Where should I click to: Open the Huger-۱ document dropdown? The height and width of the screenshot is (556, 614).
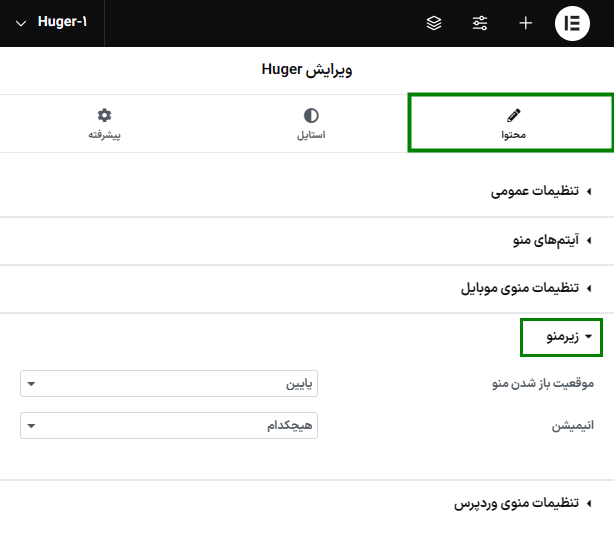pos(51,23)
